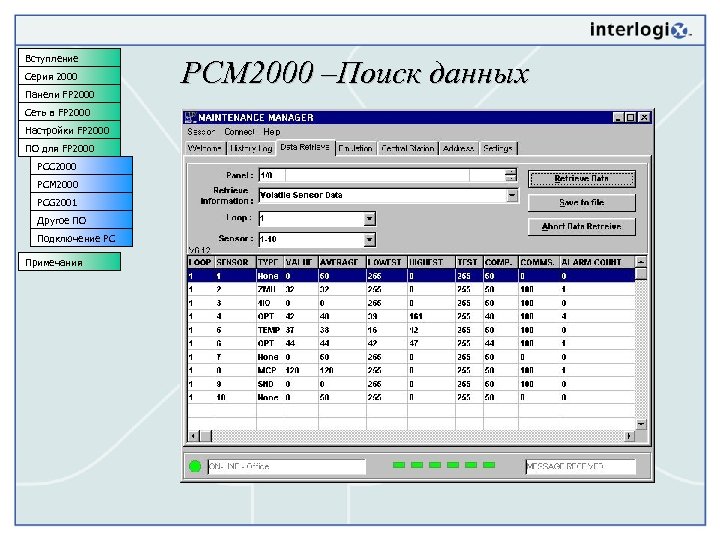Open the PCM2000 sub-item
Image resolution: width=720 pixels, height=540 pixels.
81,184
